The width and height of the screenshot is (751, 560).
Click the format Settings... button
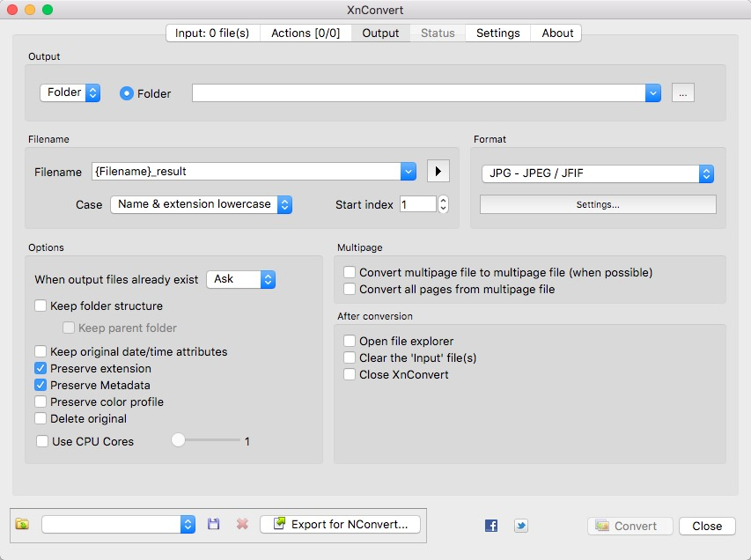pos(598,204)
